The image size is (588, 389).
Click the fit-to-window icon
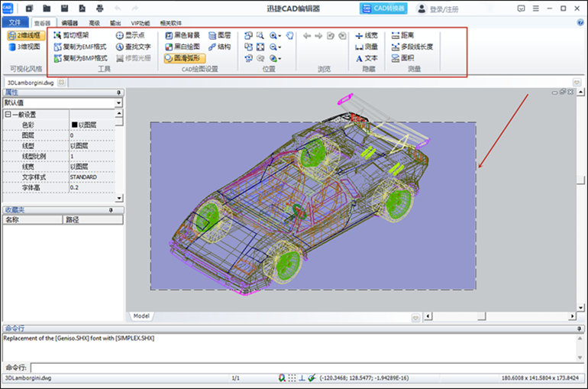pos(260,47)
